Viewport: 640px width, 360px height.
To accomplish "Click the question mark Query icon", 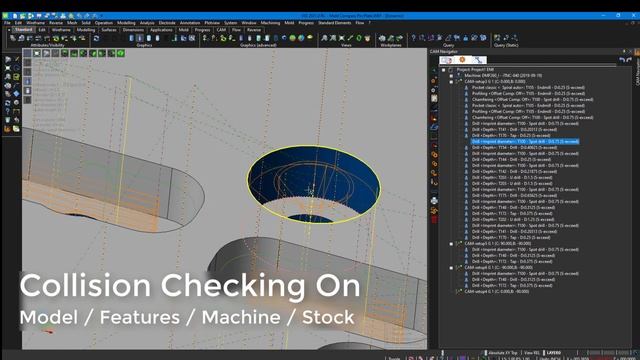I will click(x=413, y=38).
